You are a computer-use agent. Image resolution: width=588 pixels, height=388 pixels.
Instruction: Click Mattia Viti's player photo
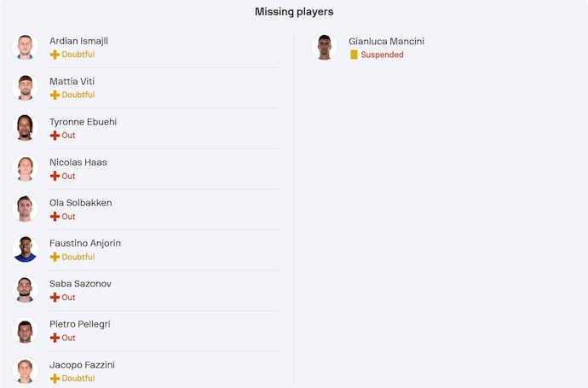pyautogui.click(x=25, y=87)
